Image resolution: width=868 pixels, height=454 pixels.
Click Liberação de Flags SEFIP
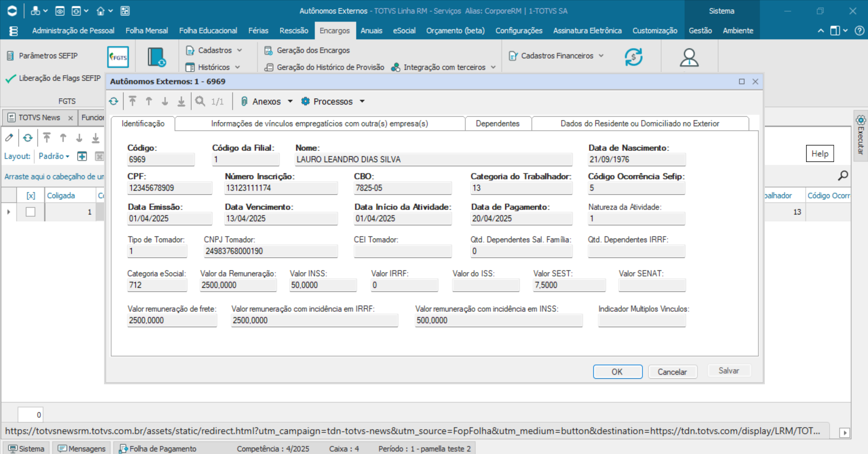(53, 78)
